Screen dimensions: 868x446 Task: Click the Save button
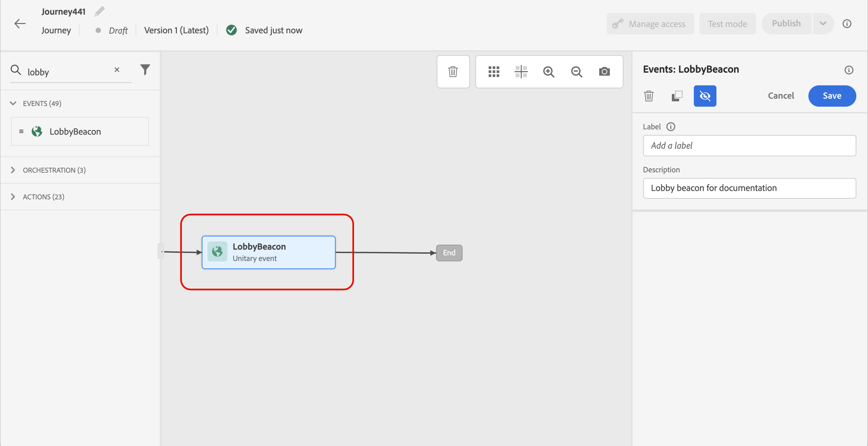(832, 96)
